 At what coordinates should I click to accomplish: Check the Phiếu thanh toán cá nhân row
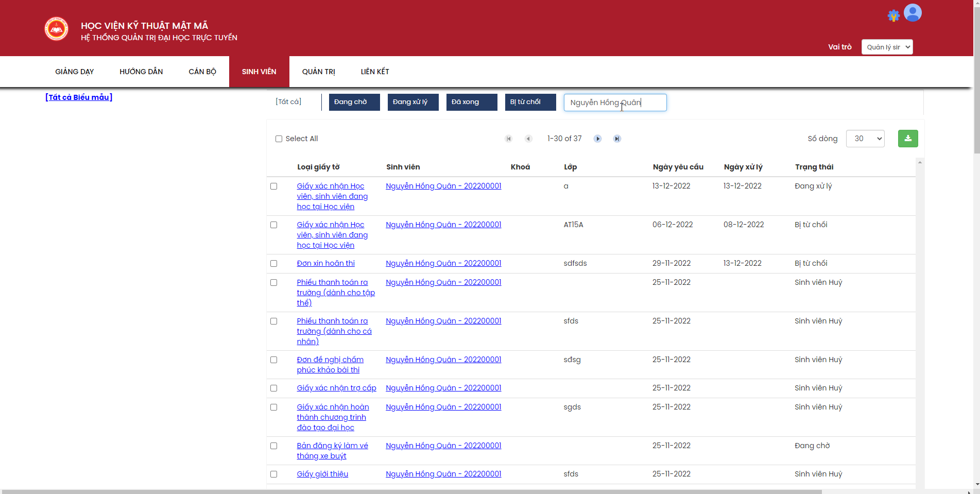273,321
